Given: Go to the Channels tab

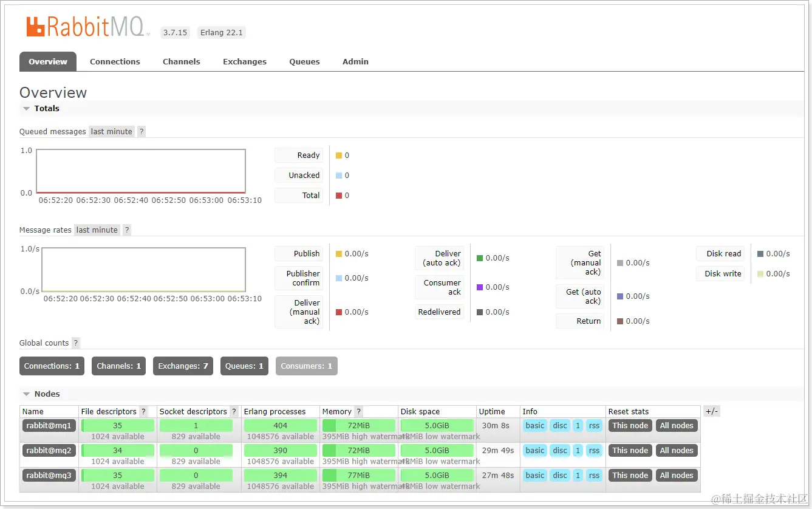Looking at the screenshot, I should 182,61.
